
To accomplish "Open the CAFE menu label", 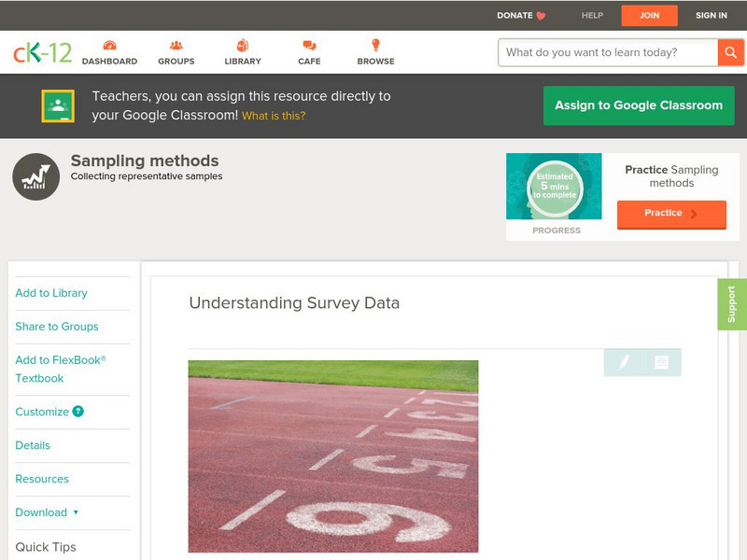I will pos(309,62).
